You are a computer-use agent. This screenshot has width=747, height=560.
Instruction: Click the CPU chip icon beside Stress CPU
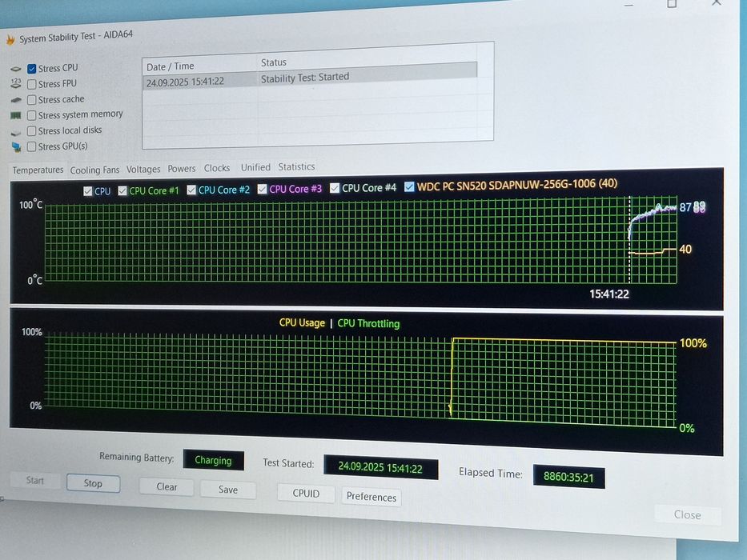16,69
